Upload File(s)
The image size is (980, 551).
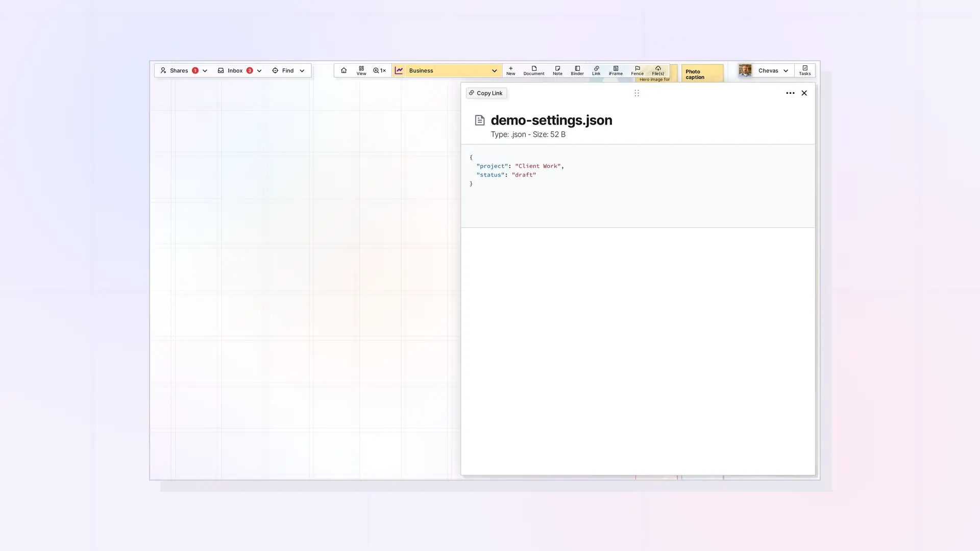coord(658,70)
